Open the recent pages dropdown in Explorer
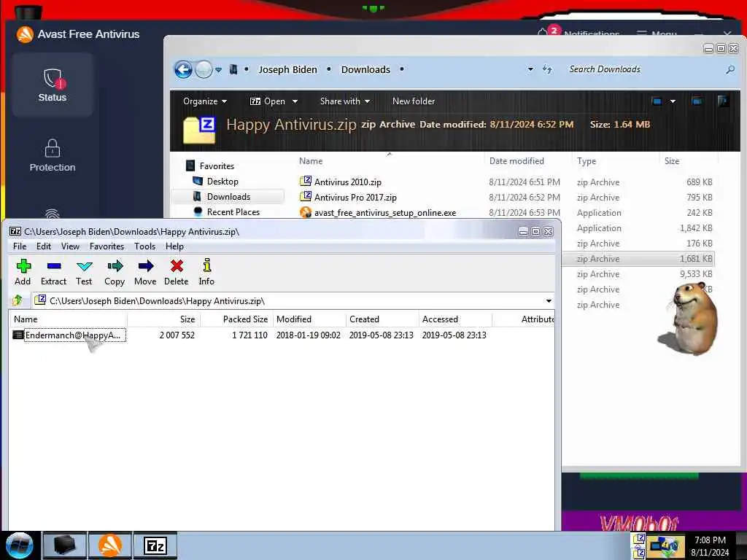The width and height of the screenshot is (747, 560). [x=218, y=70]
